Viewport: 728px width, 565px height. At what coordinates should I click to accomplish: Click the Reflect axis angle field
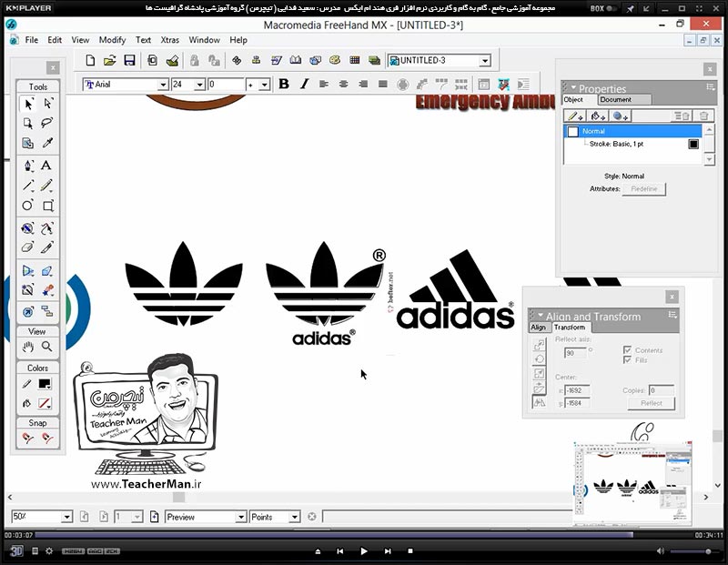click(575, 353)
